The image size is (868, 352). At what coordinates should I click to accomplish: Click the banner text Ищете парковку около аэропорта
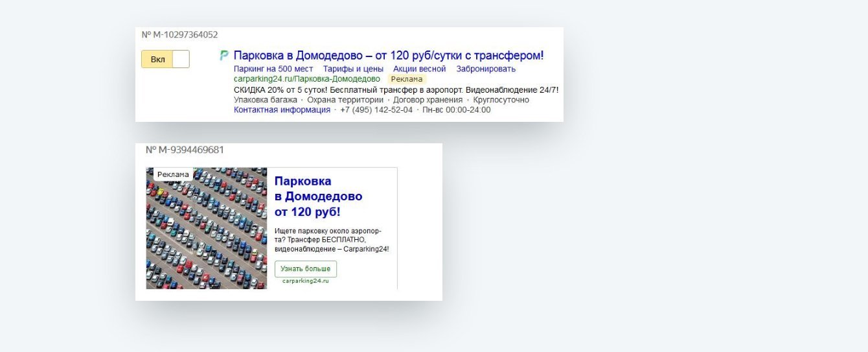[x=332, y=240]
